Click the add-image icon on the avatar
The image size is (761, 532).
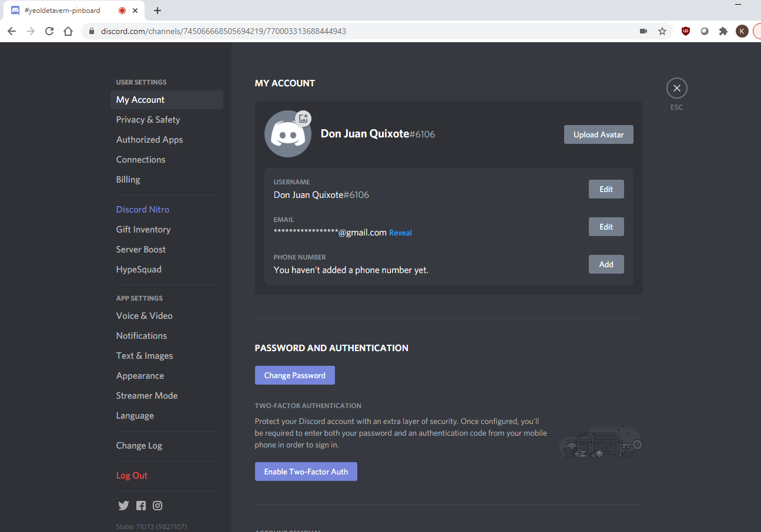pos(303,119)
